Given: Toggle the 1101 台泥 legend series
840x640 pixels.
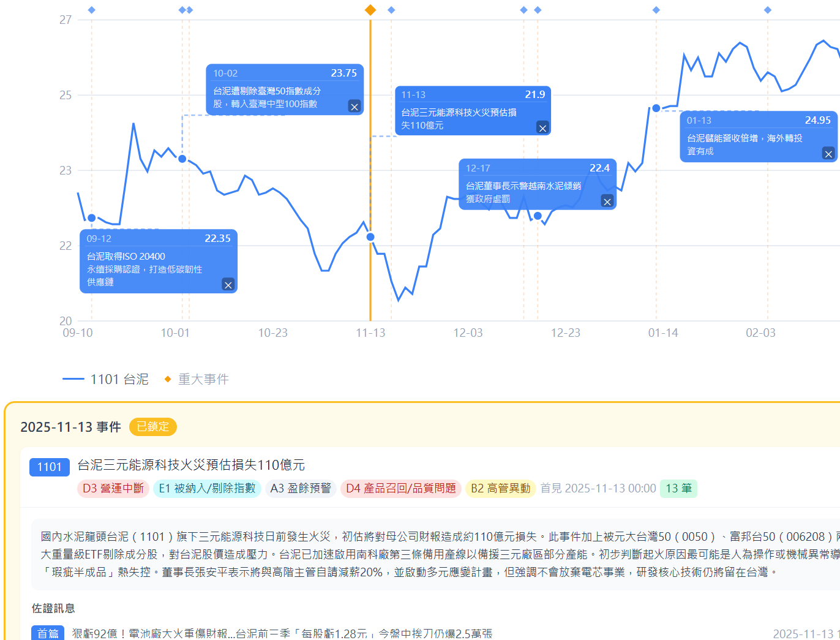Looking at the screenshot, I should click(106, 379).
